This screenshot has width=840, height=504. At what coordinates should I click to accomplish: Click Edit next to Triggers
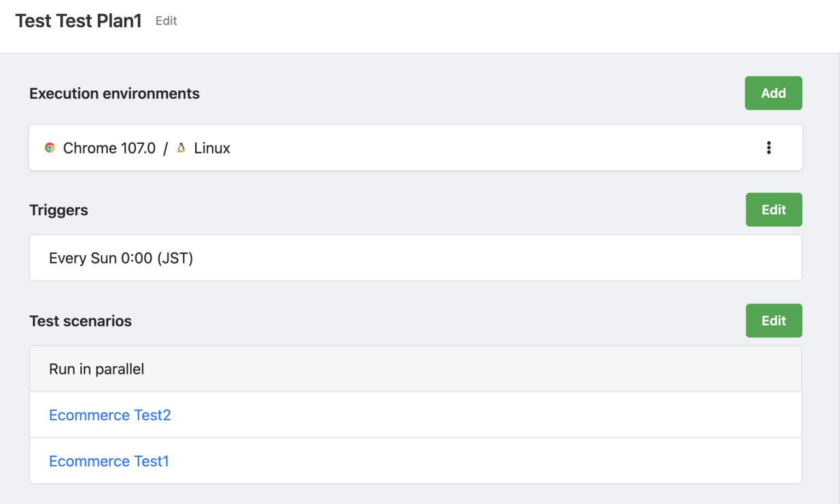pos(773,209)
